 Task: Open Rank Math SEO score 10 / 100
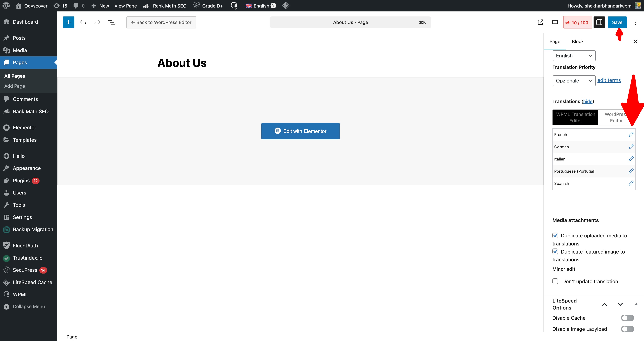click(577, 22)
